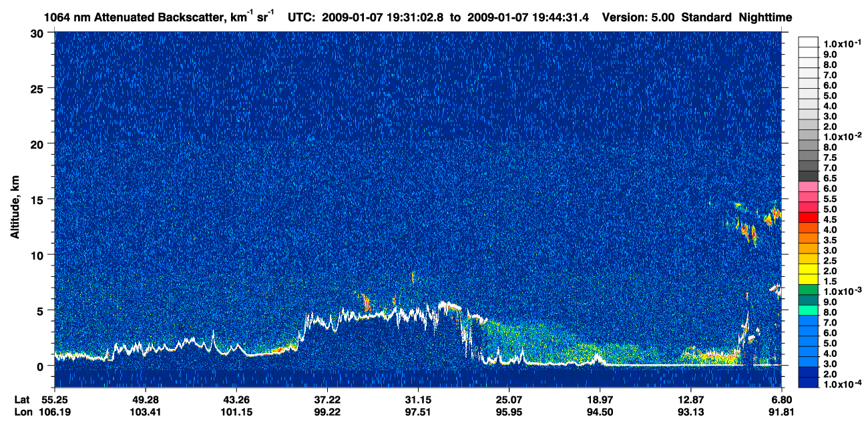Pick the pure red colorbar swatch
868x445 pixels.
[x=809, y=217]
